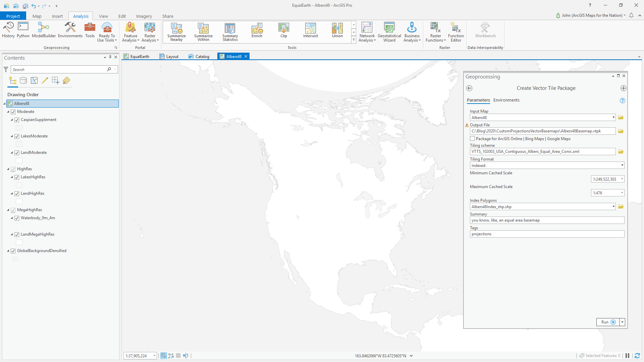Launch the Geostatistical Wizard
This screenshot has width=644, height=362.
(x=389, y=32)
